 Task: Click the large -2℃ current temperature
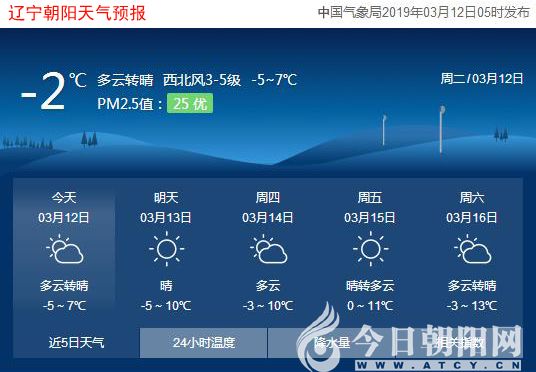[53, 92]
